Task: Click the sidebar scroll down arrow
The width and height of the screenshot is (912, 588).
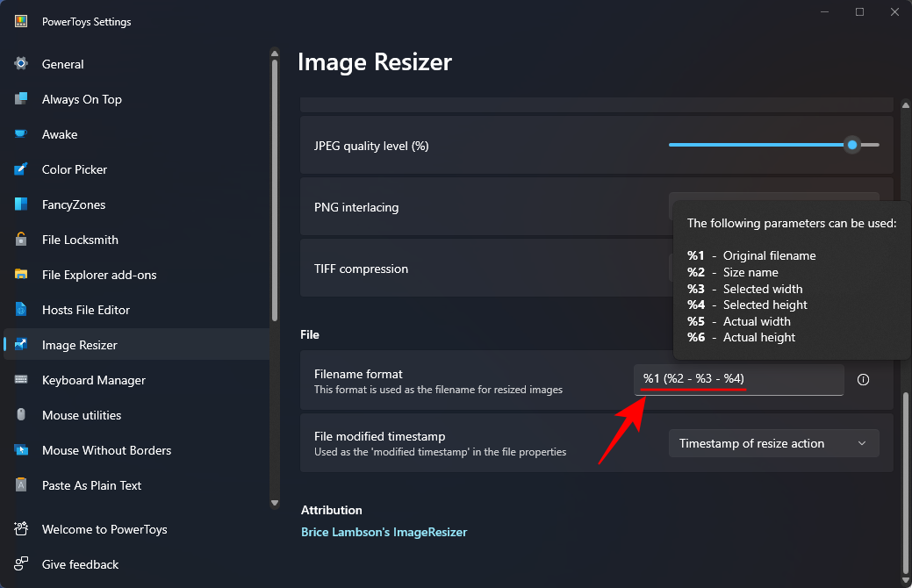Action: pos(275,504)
